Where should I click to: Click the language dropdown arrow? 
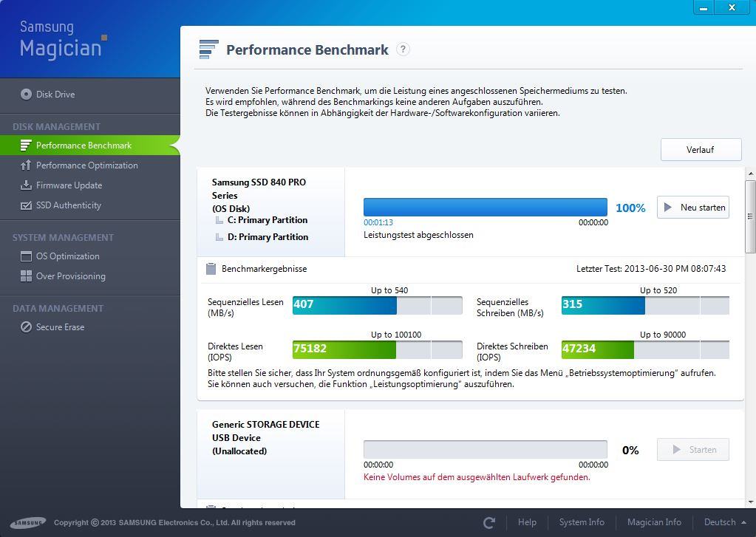[744, 522]
